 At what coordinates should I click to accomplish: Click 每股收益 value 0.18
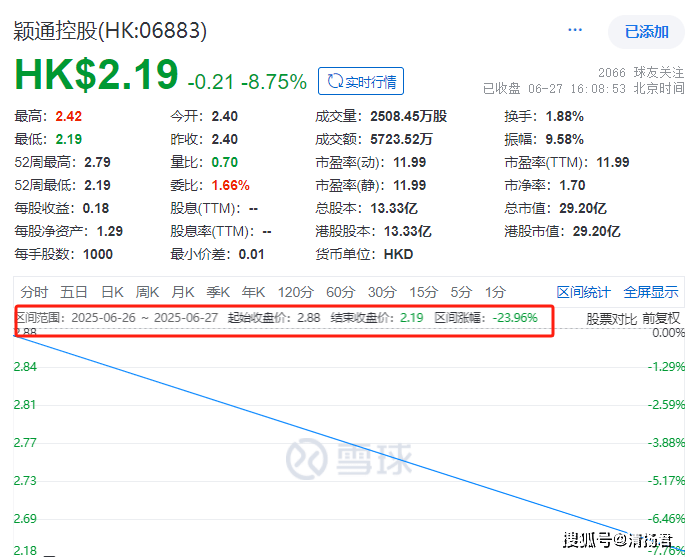tap(96, 208)
